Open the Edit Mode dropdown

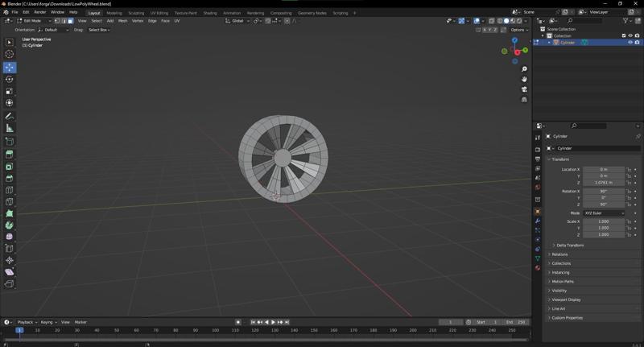coord(34,21)
